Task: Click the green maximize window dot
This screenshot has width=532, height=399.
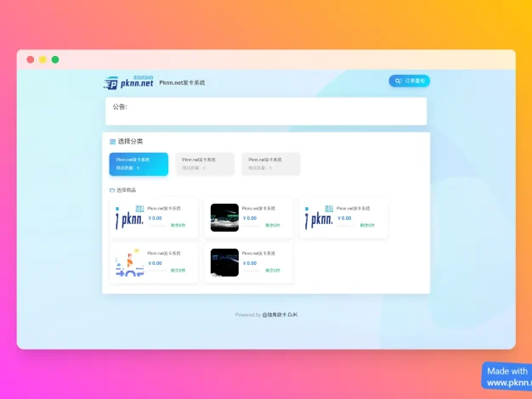Action: click(55, 59)
